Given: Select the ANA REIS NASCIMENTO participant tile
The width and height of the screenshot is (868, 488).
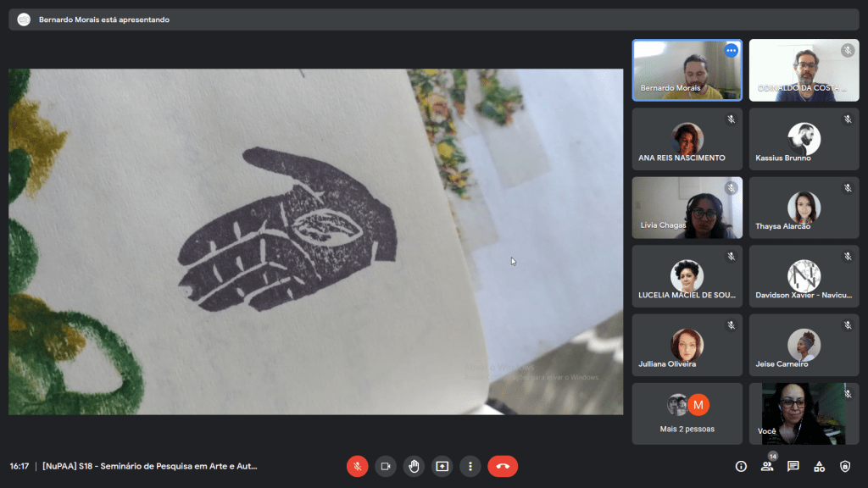Looking at the screenshot, I should [x=687, y=139].
